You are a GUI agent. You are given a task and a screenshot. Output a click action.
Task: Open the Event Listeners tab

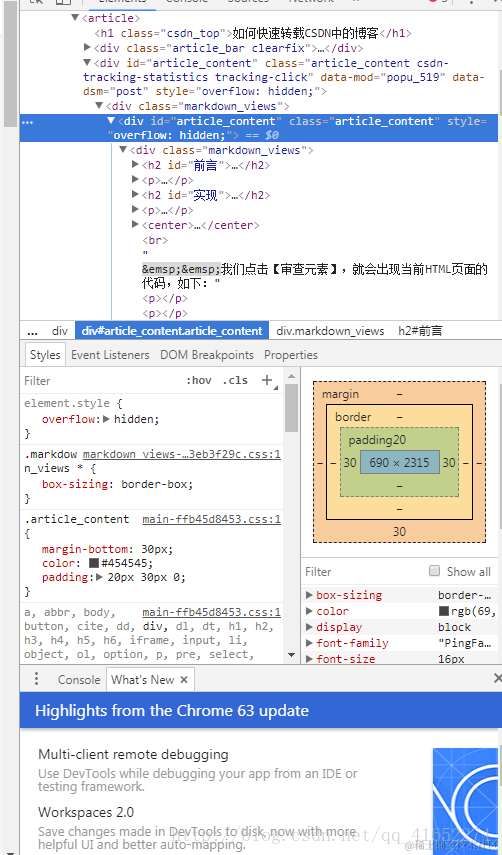click(110, 354)
